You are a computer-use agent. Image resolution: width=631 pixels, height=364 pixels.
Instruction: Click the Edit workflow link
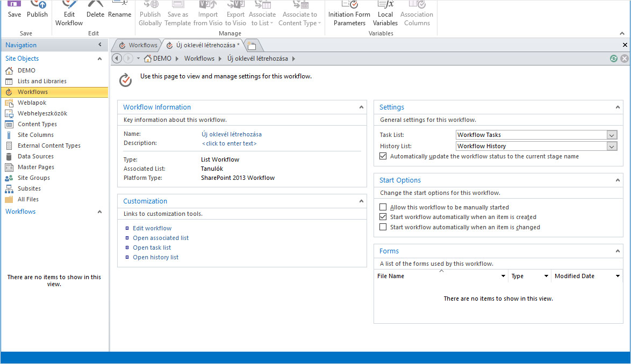152,228
